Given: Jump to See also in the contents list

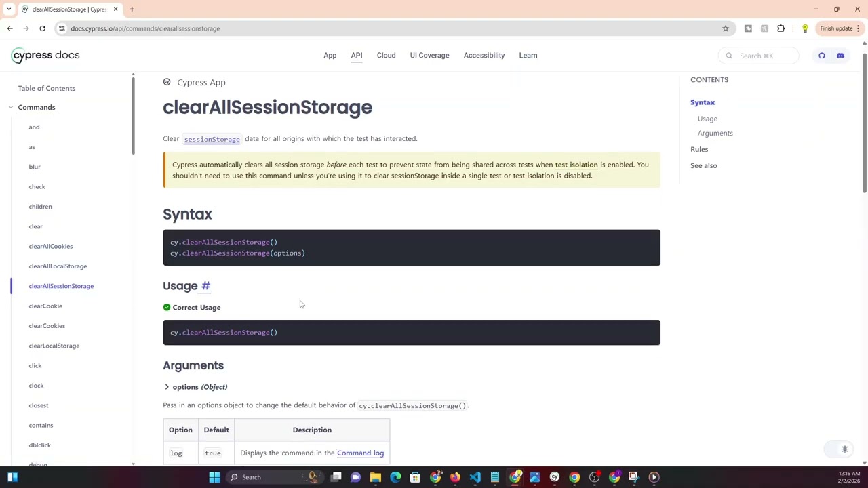Looking at the screenshot, I should [x=703, y=165].
